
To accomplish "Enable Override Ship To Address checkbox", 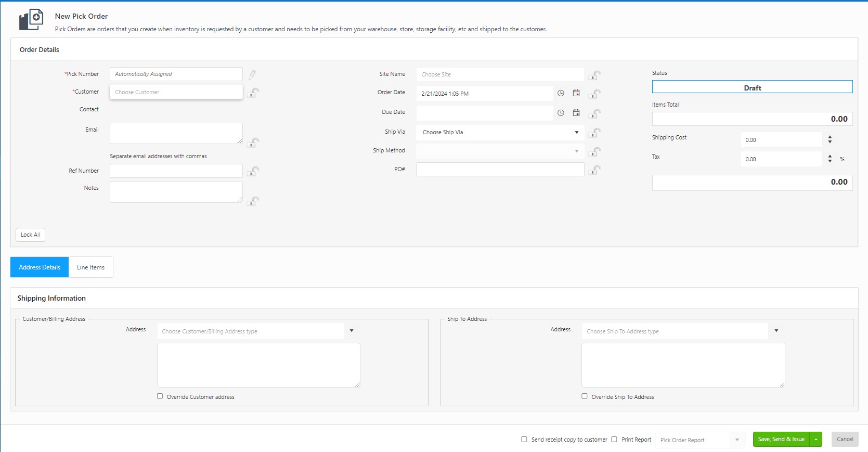I will (585, 396).
